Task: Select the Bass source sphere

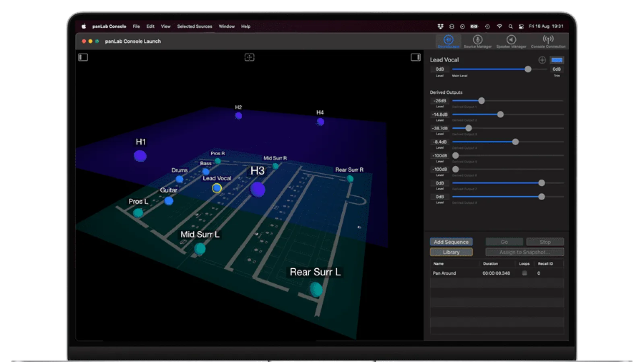Action: 206,172
